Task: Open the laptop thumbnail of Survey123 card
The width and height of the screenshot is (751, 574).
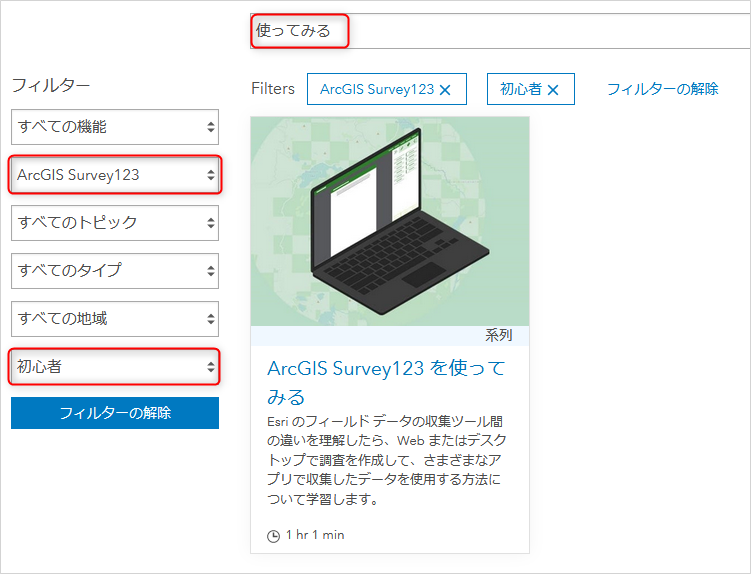Action: pyautogui.click(x=390, y=221)
